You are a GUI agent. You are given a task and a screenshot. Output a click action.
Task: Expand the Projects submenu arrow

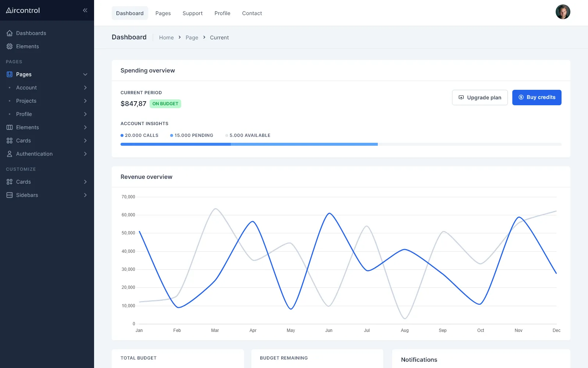[x=85, y=101]
